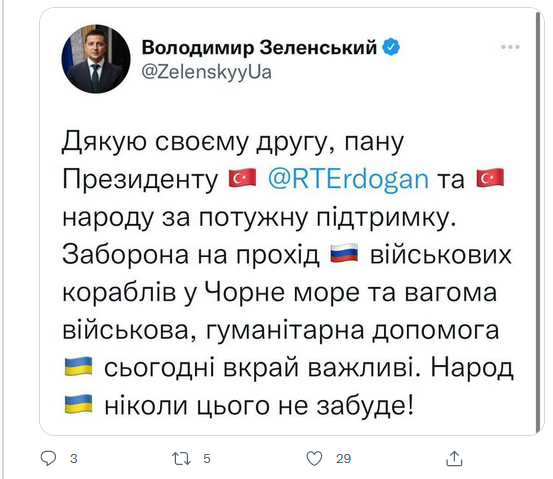The height and width of the screenshot is (479, 553).
Task: Click the Ukrainian flag before 'ніколи'
Action: tap(79, 404)
